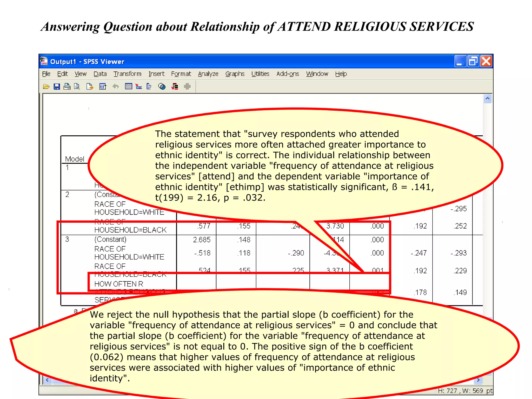Click the horizontal scrollbar left arrow
The image size is (532, 399).
[47, 380]
